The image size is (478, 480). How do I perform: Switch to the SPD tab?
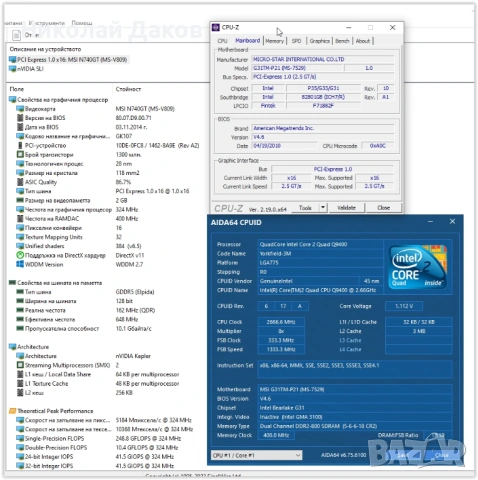296,41
